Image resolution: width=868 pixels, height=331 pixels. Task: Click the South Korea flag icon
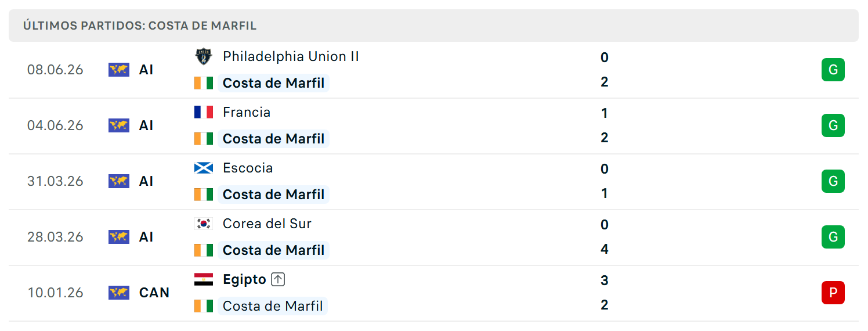click(x=204, y=224)
